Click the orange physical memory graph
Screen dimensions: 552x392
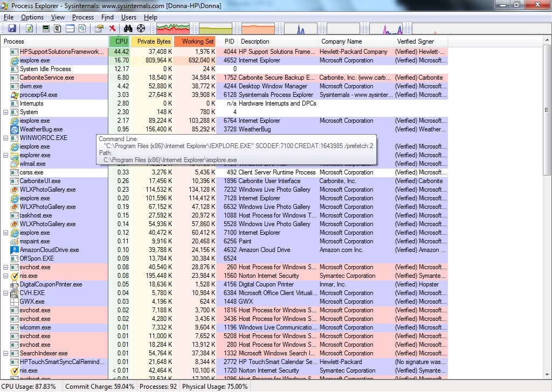pos(258,29)
